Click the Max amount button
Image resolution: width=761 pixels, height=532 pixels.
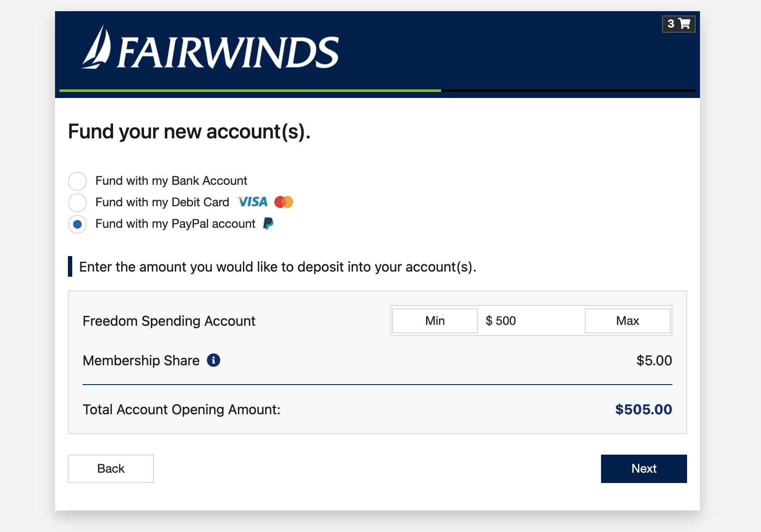pos(627,321)
